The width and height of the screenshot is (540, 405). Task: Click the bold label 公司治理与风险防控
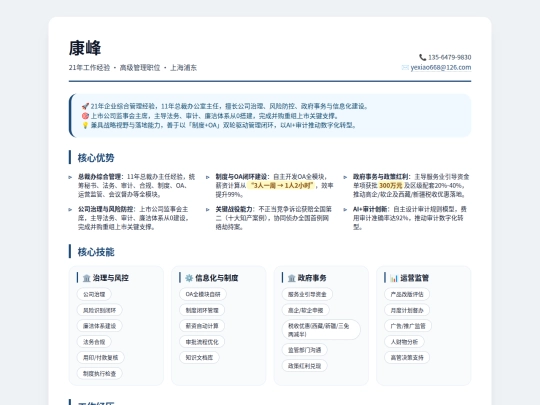[106, 209]
